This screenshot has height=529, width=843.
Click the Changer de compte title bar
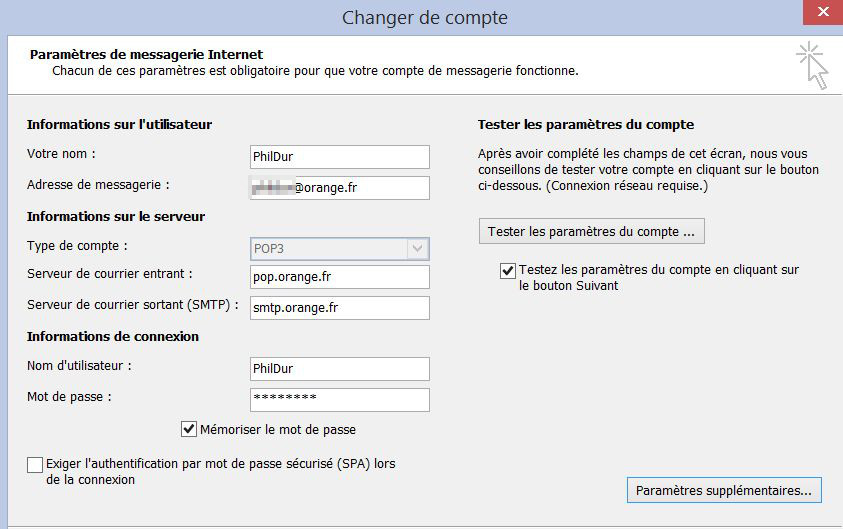coord(424,17)
